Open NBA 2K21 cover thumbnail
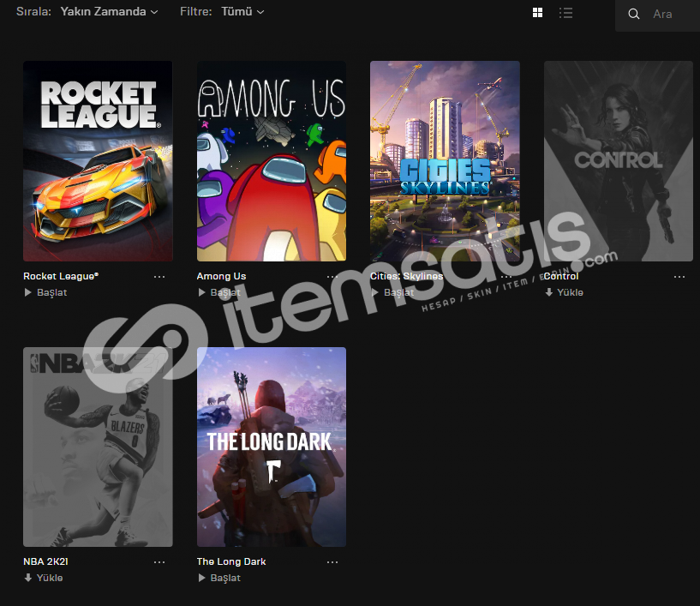 [x=98, y=447]
